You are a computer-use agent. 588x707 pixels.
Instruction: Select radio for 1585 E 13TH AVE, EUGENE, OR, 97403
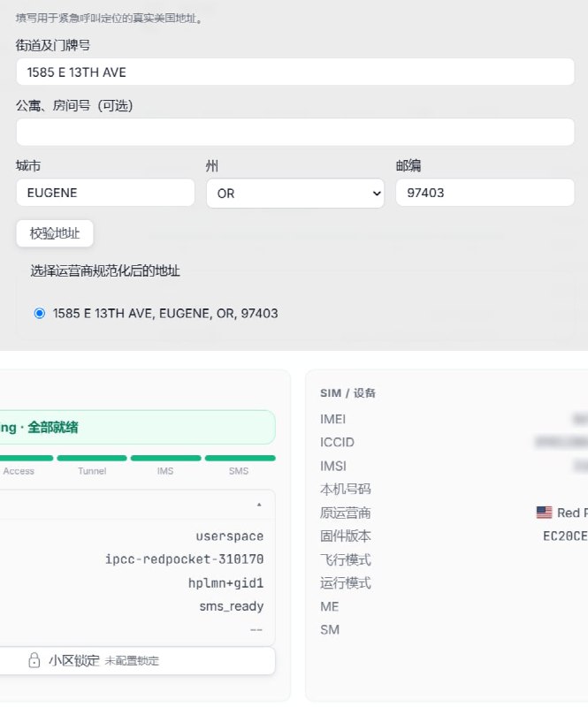[x=40, y=313]
